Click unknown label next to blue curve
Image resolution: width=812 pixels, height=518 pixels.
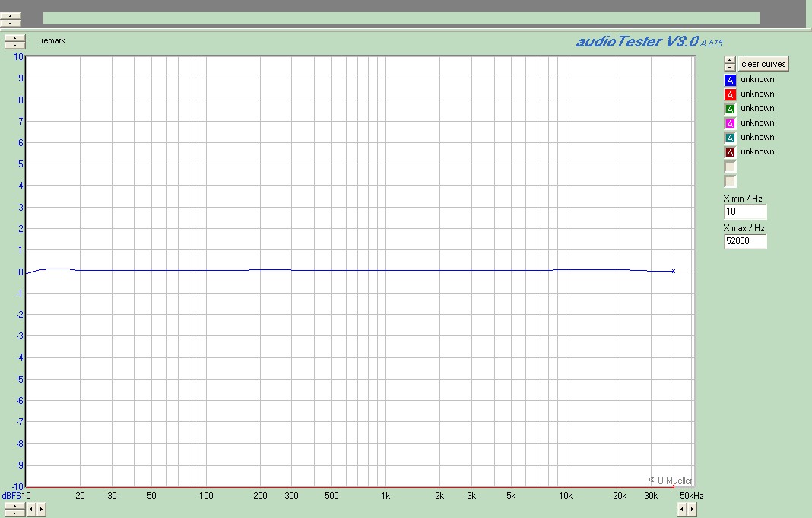pos(757,79)
